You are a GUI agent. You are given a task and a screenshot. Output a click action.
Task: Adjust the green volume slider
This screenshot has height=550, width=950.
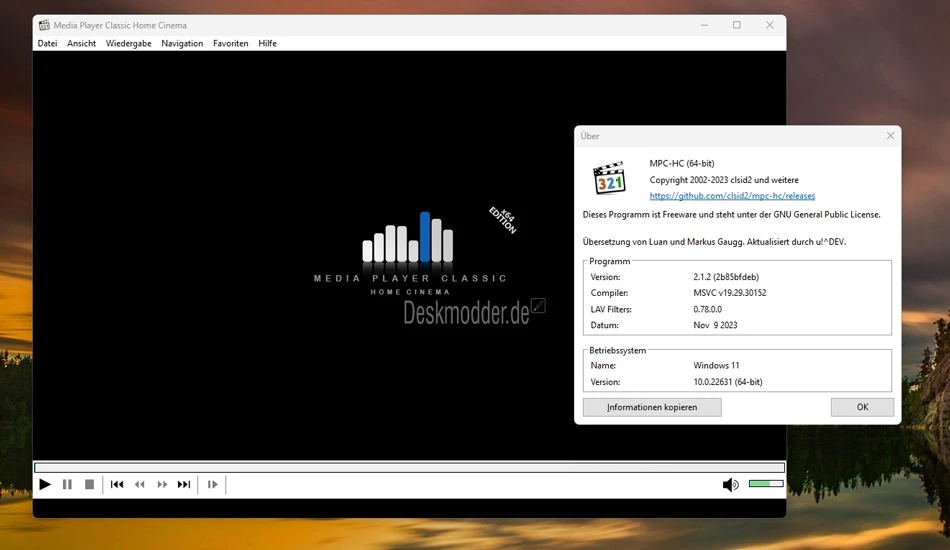[x=766, y=483]
